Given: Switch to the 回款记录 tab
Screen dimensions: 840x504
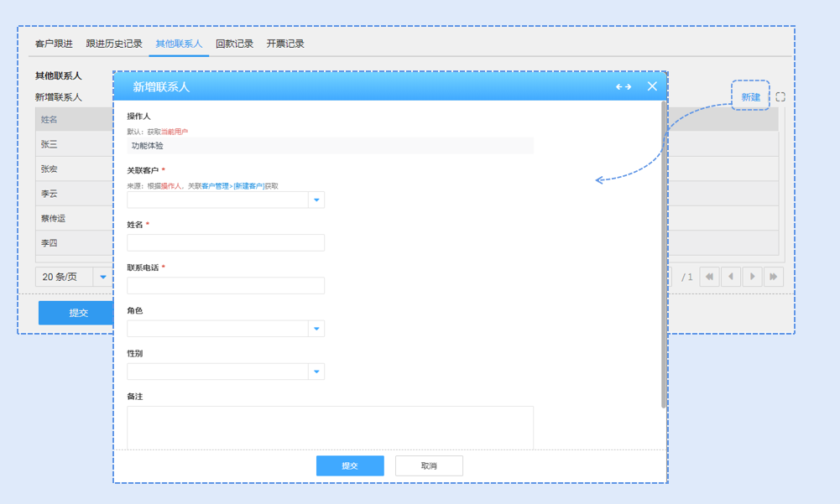Looking at the screenshot, I should click(234, 44).
